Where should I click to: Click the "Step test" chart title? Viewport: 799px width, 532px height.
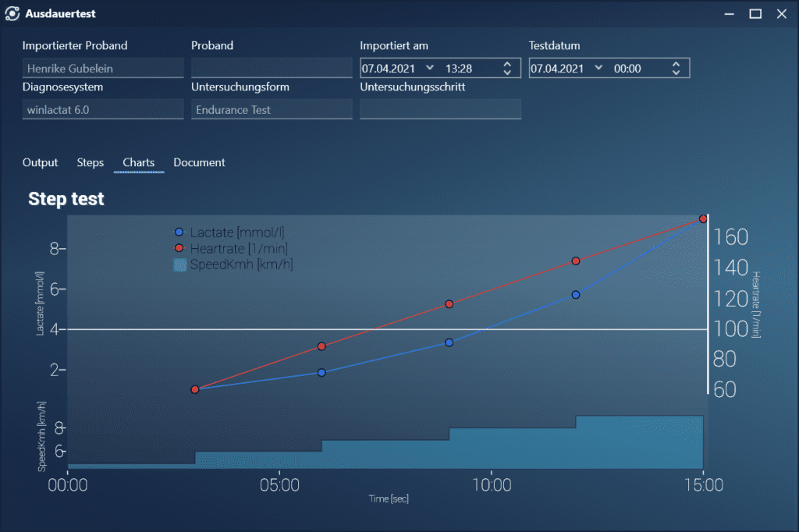(66, 199)
